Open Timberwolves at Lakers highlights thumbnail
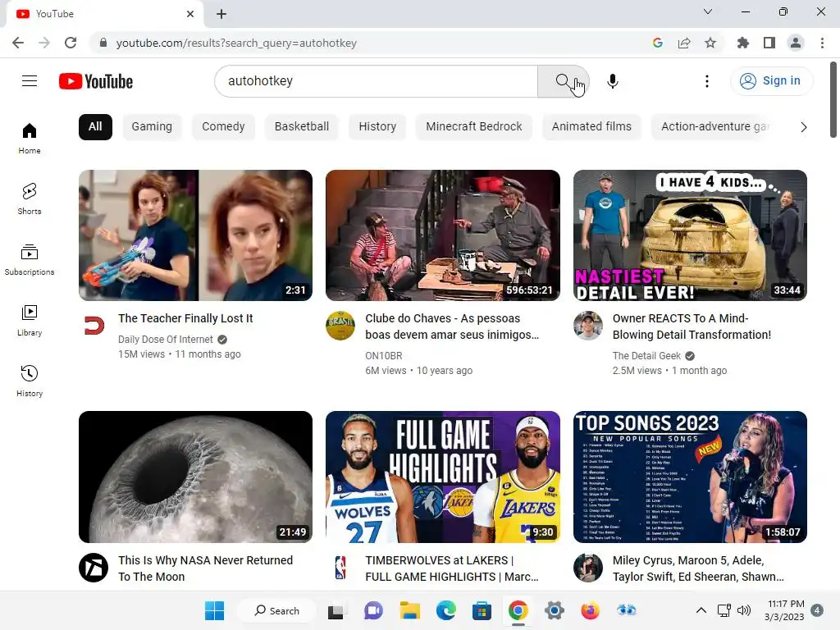Viewport: 840px width, 630px height. [x=443, y=477]
